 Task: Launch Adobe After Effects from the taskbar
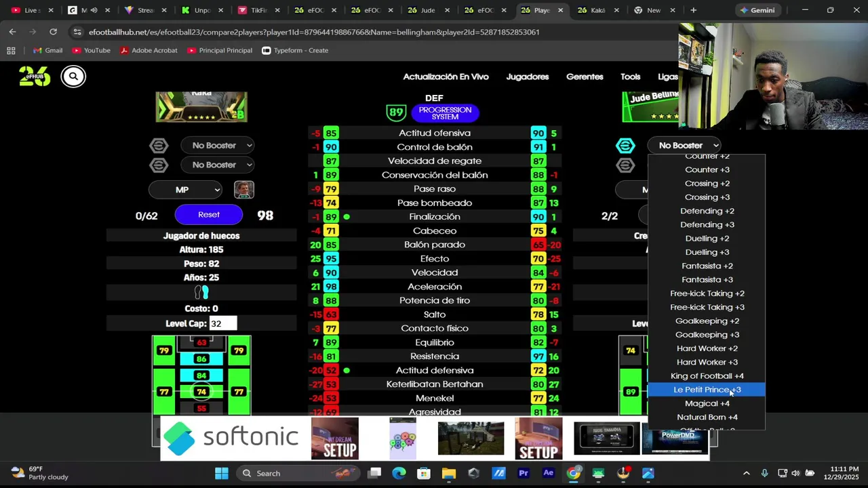pos(549,473)
